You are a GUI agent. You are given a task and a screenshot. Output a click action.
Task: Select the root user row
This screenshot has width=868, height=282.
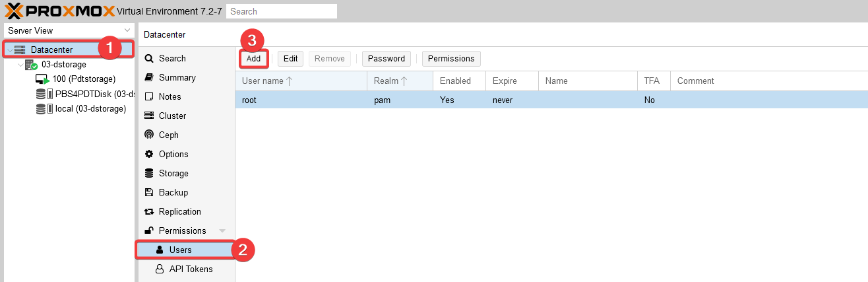551,100
